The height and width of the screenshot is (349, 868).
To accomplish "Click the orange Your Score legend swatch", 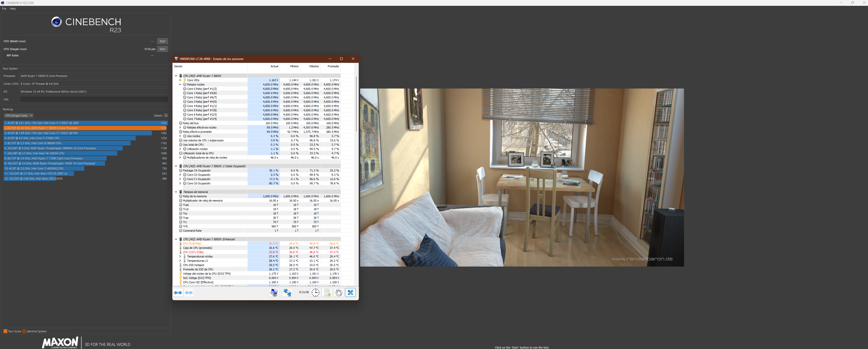I will tap(5, 332).
